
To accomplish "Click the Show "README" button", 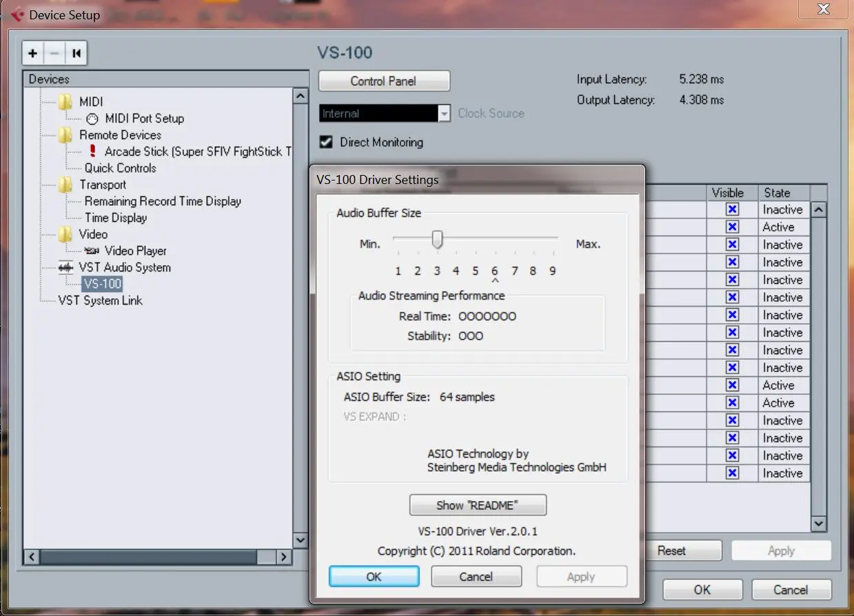I will pos(478,505).
